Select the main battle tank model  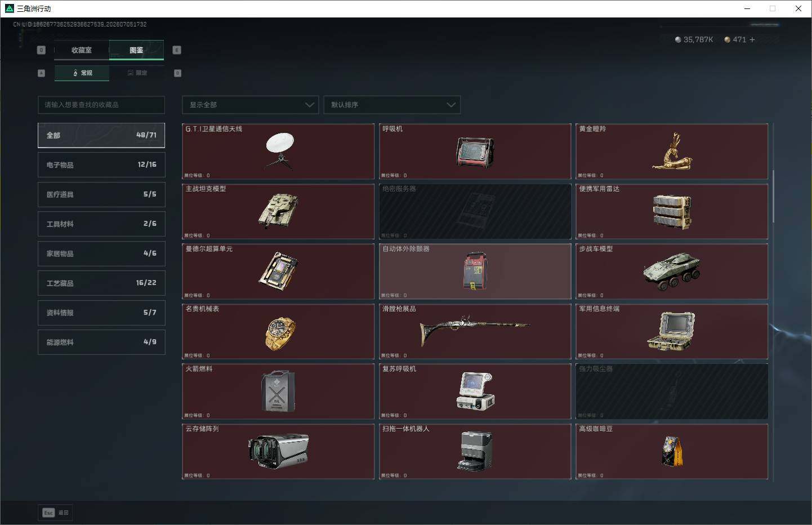[x=278, y=212]
